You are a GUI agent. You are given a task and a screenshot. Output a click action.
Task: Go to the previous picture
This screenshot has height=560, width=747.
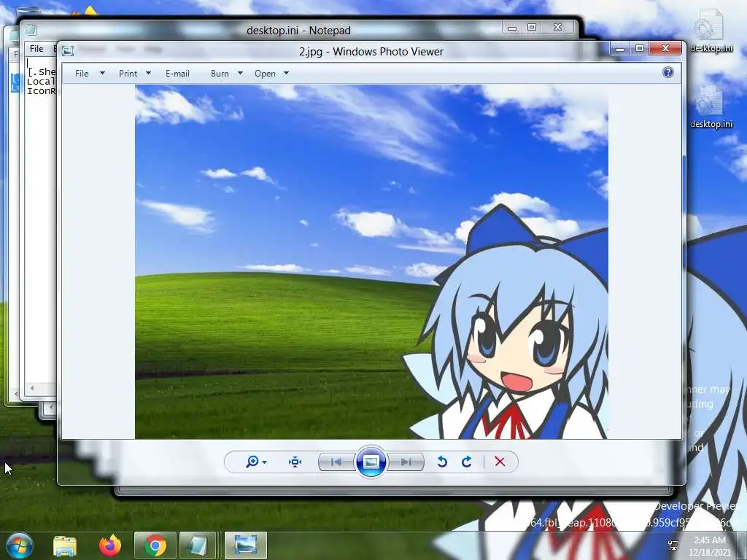click(x=336, y=462)
